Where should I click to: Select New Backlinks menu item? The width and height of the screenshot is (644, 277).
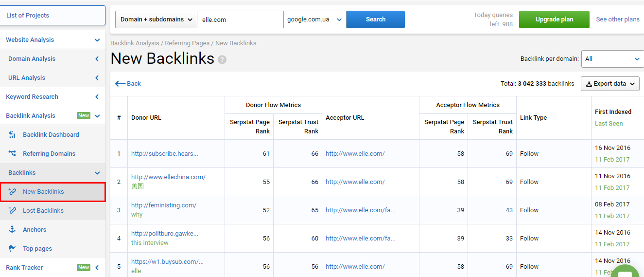pos(43,192)
